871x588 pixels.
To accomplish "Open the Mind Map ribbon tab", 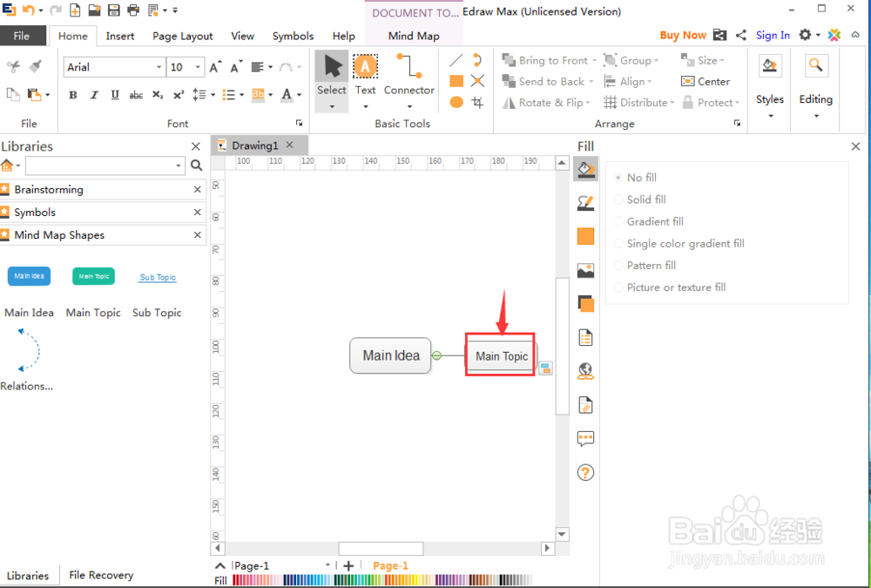I will tap(414, 36).
